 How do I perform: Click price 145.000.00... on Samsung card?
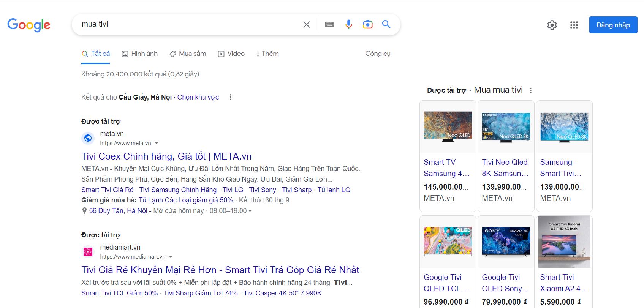coord(446,187)
